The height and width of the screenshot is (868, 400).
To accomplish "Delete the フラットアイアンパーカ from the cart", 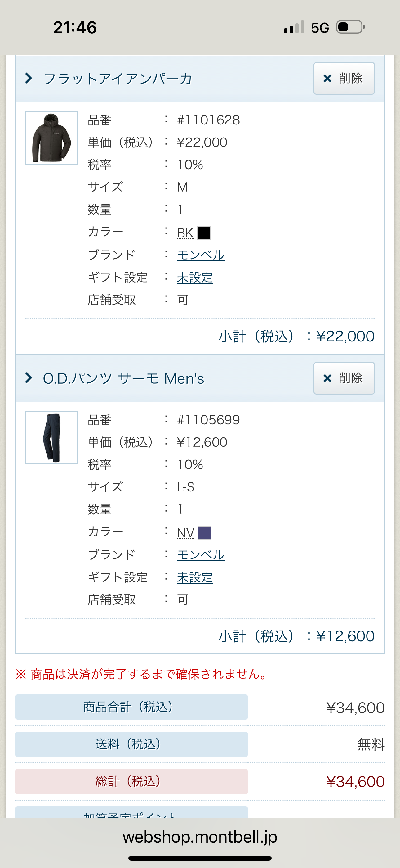I will [344, 79].
